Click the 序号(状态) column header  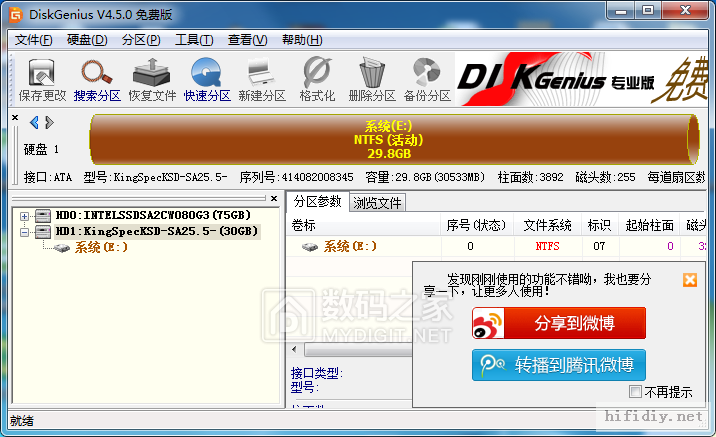point(476,225)
